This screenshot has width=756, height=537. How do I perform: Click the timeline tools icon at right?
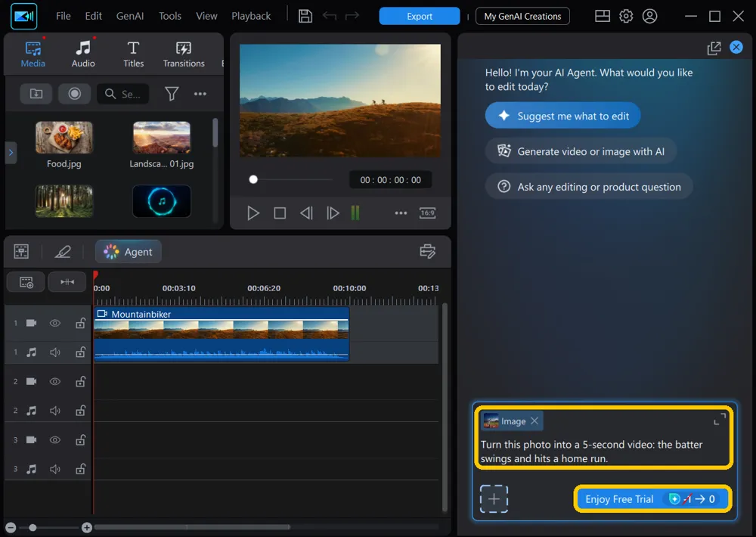427,251
